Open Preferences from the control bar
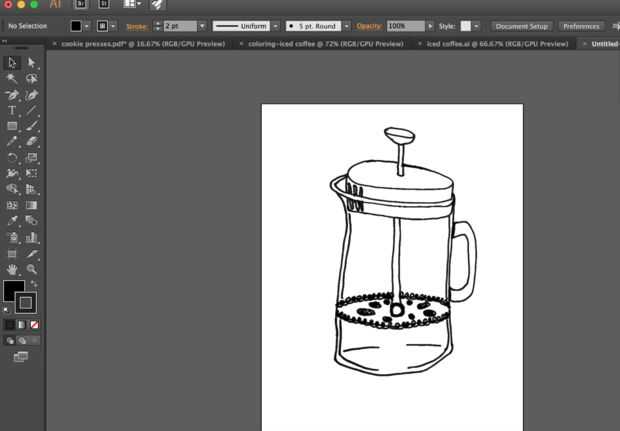Screen dimensions: 620x431 point(581,26)
